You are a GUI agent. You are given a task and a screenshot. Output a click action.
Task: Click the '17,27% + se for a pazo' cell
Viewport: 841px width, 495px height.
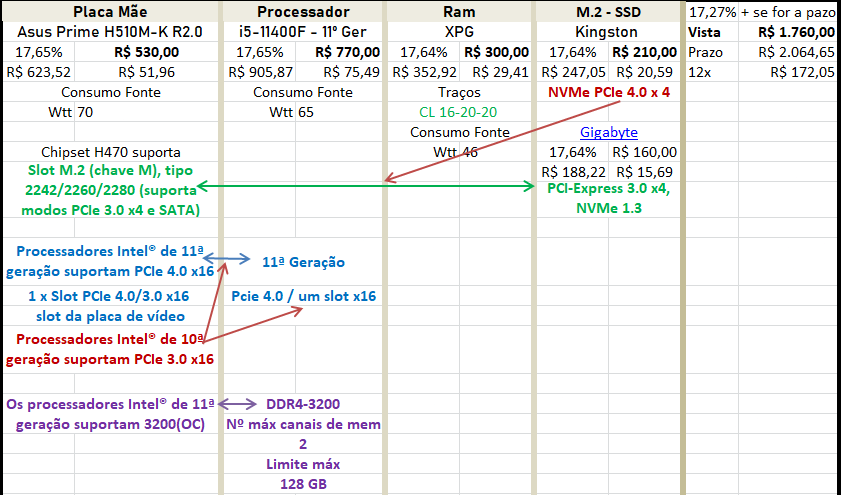[x=762, y=12]
